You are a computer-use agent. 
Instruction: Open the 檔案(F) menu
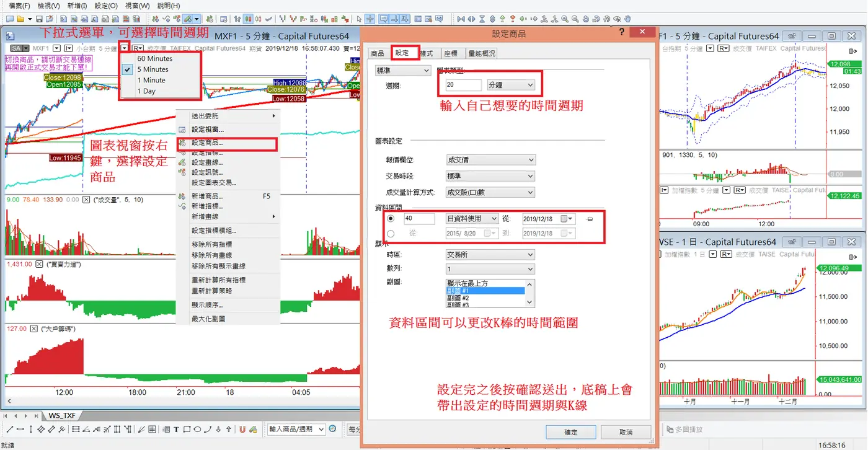(19, 6)
